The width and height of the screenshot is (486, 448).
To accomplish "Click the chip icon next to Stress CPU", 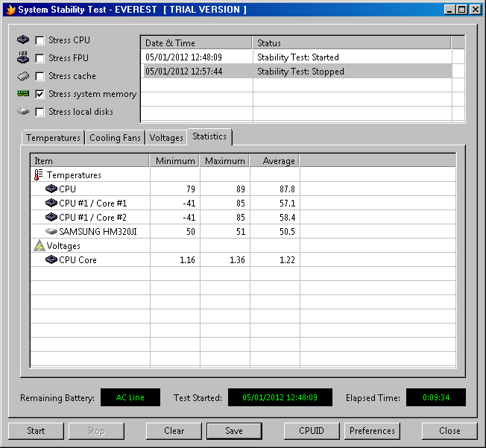I will coord(23,40).
